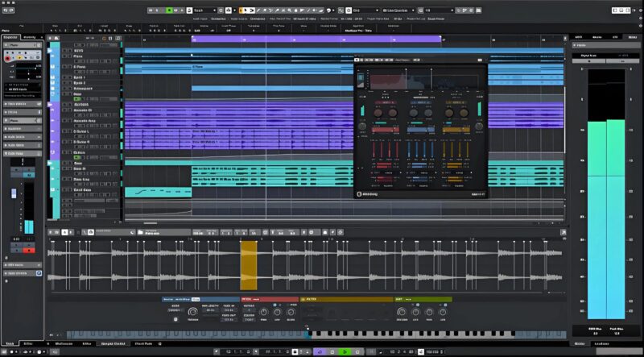Click the first knob in AMP section
This screenshot has height=357, width=644.
(402, 312)
